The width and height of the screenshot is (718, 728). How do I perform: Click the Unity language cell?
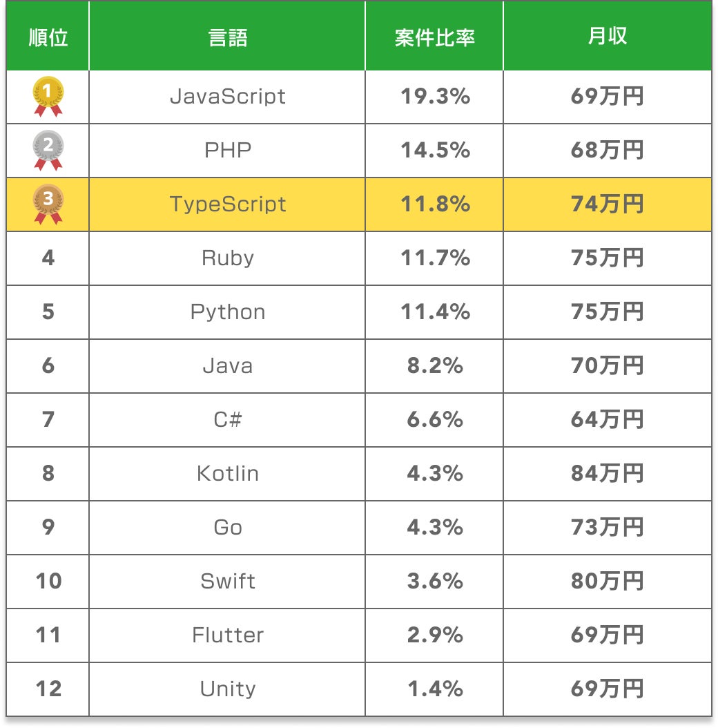227,689
